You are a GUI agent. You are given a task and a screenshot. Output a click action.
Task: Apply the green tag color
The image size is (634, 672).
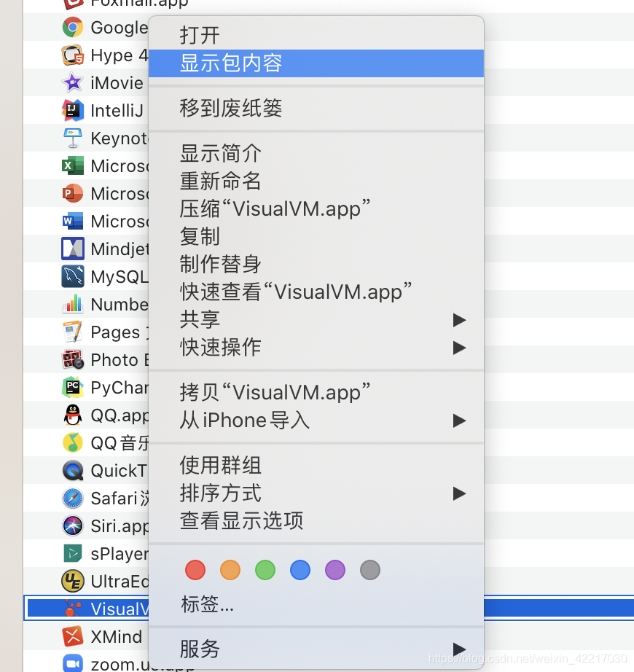pyautogui.click(x=265, y=570)
